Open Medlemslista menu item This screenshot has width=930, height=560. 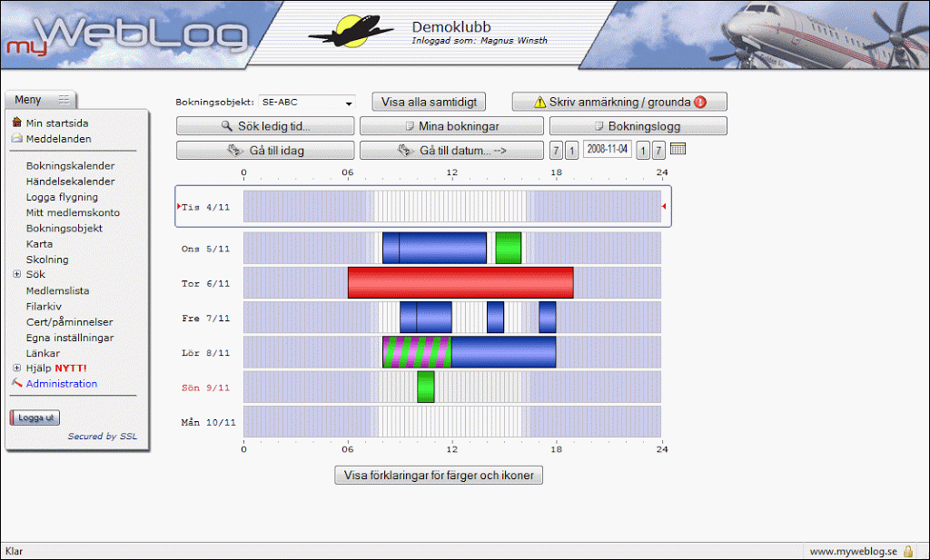coord(57,291)
